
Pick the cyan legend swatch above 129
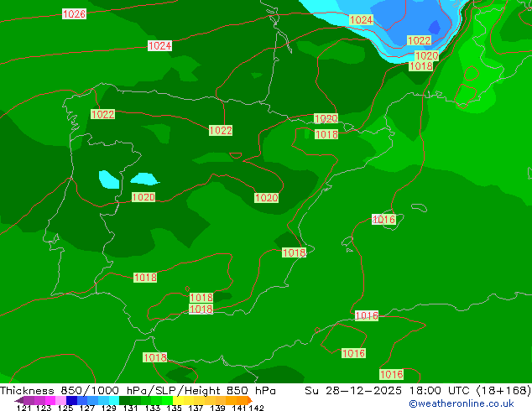point(114,400)
